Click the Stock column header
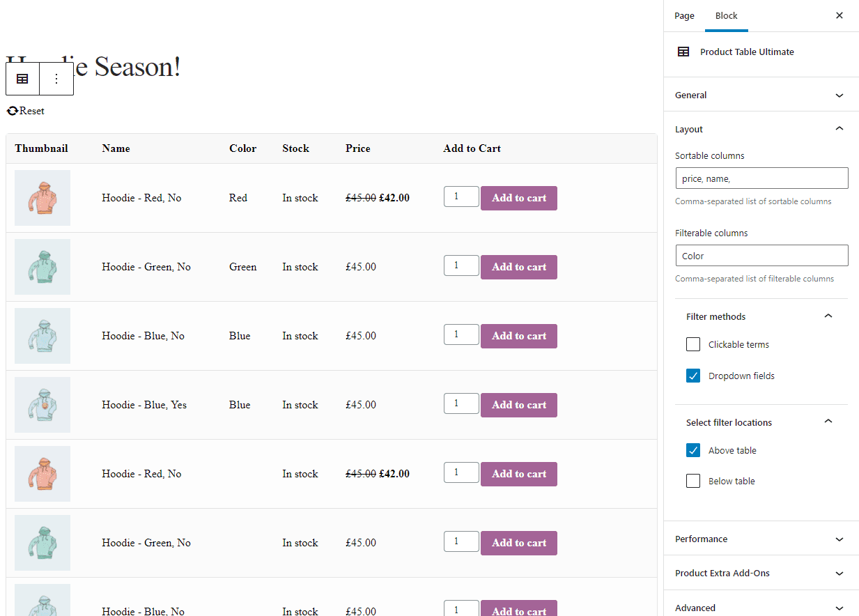 pos(295,148)
